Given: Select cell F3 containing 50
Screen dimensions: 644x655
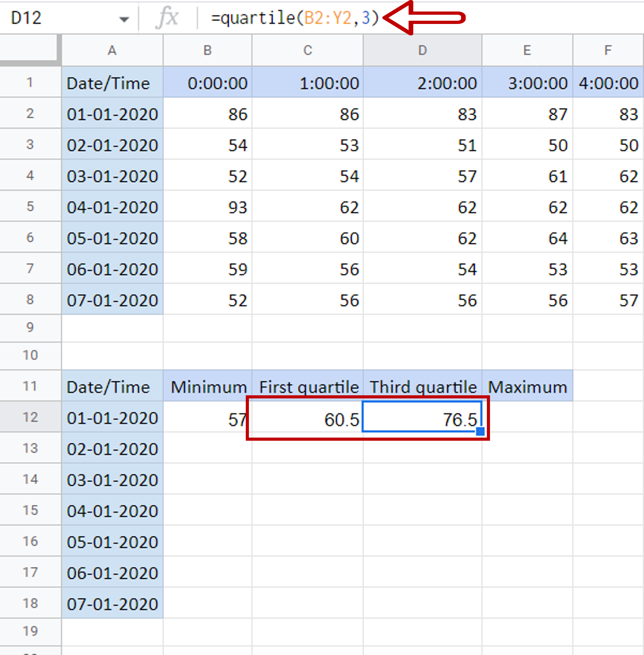Looking at the screenshot, I should (x=609, y=144).
